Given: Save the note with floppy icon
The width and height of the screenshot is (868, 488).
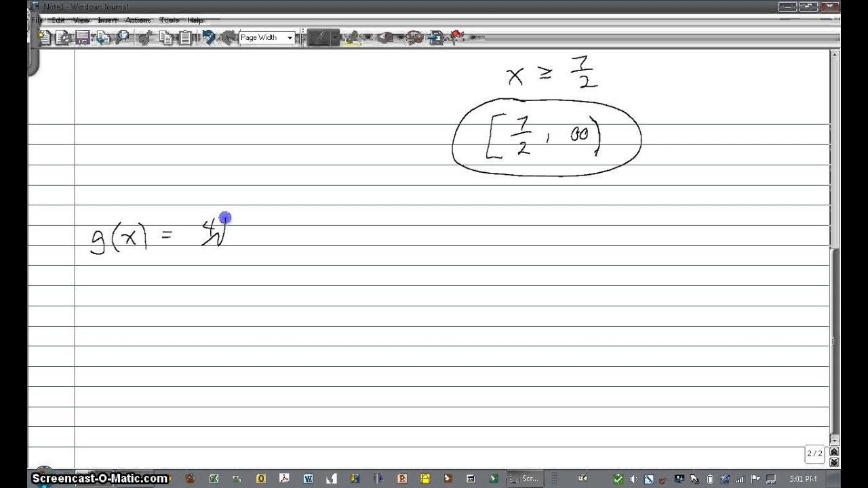Looking at the screenshot, I should pyautogui.click(x=82, y=38).
